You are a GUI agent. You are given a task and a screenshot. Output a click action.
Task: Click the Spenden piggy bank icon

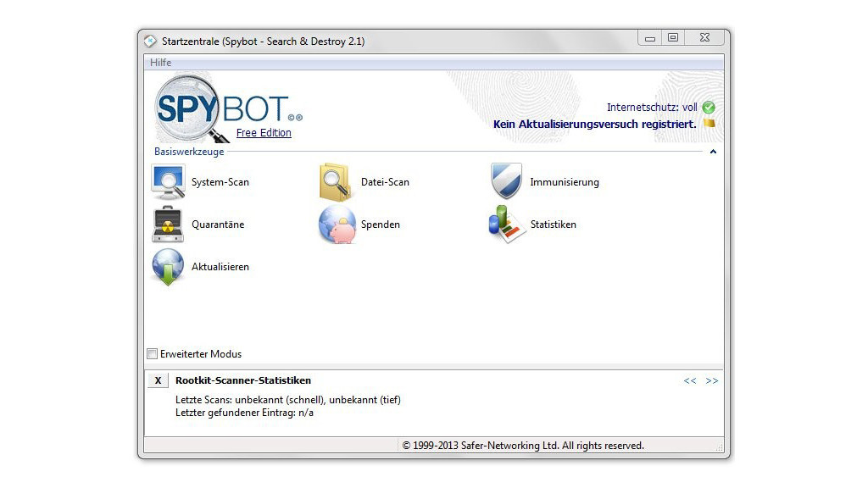[337, 224]
